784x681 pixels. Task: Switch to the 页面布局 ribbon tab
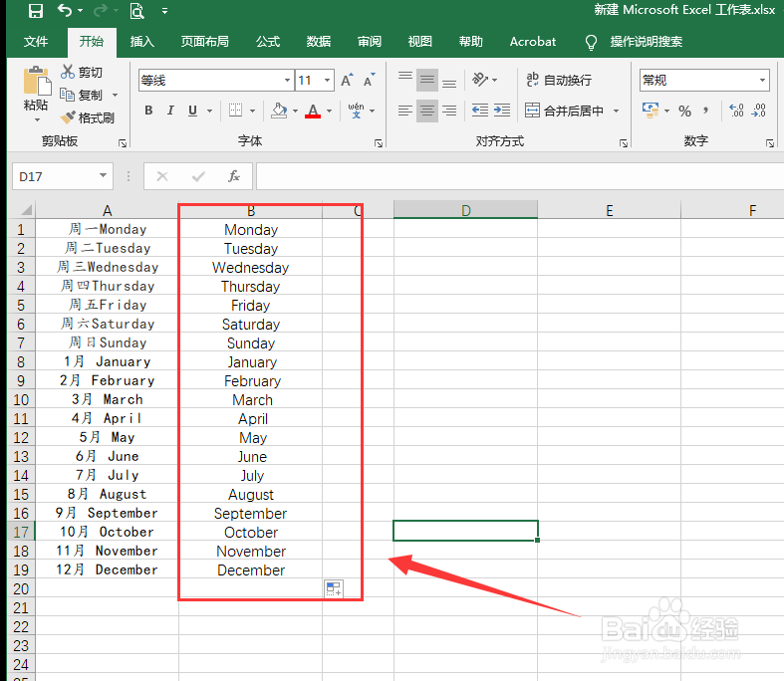(204, 42)
